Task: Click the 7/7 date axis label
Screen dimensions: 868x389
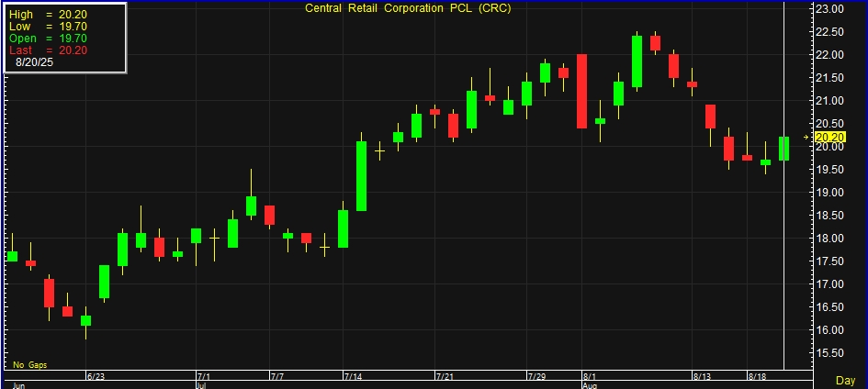Action: point(277,376)
